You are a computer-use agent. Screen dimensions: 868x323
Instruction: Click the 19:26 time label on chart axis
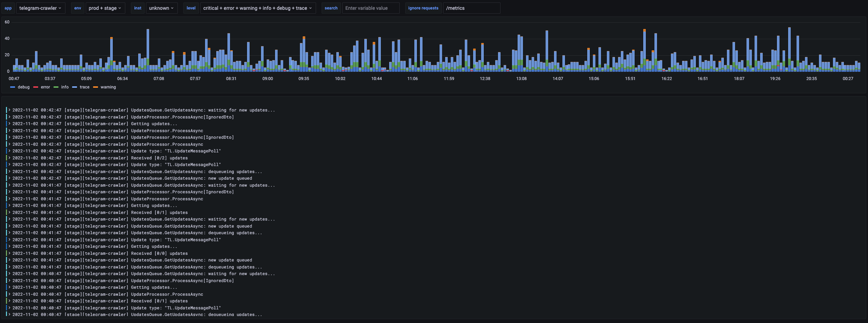775,79
